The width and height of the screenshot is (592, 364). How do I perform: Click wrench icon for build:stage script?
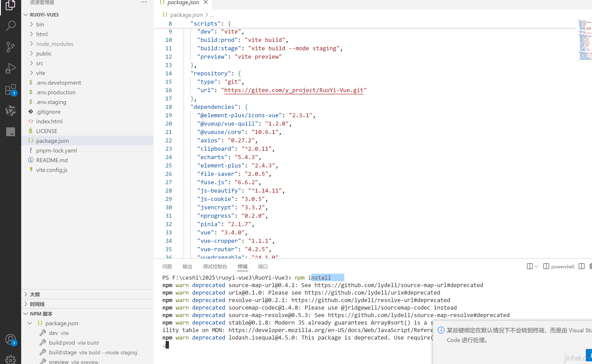[x=43, y=352]
